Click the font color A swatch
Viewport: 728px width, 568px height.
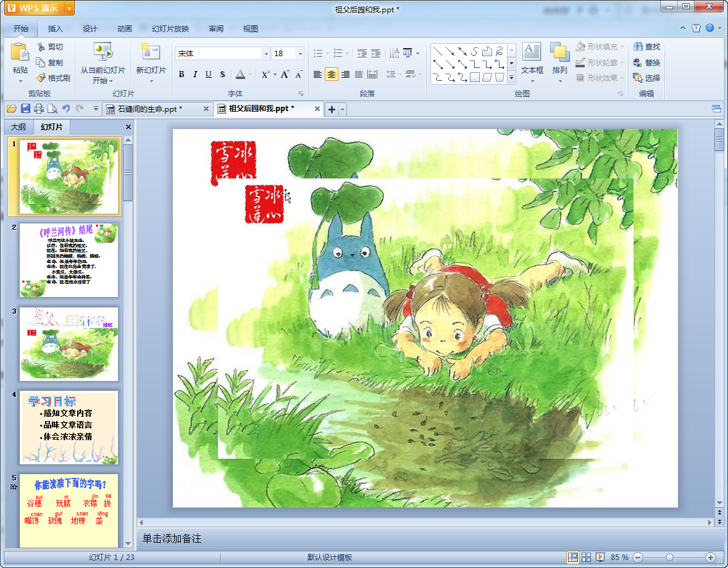pyautogui.click(x=240, y=74)
